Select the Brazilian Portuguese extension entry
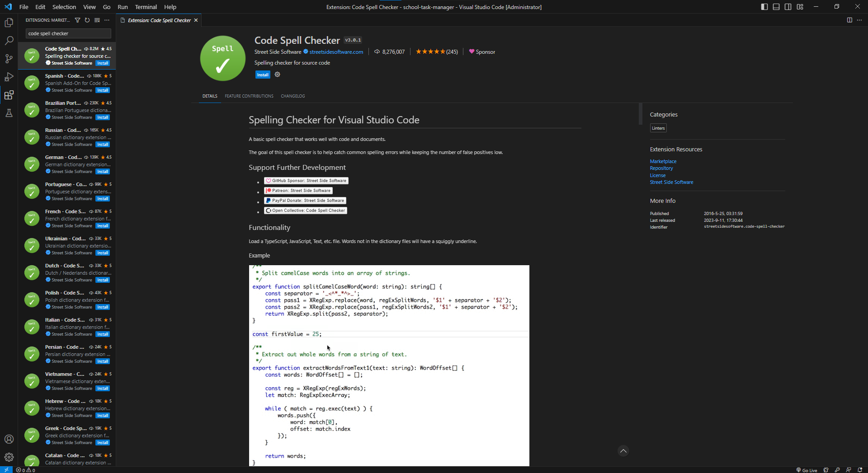This screenshot has width=868, height=473. coord(67,110)
